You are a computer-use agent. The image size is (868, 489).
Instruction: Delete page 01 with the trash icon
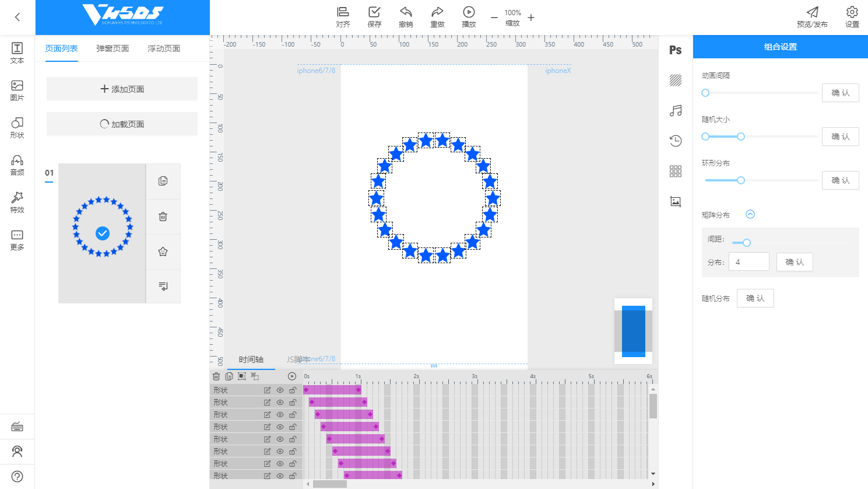click(163, 216)
